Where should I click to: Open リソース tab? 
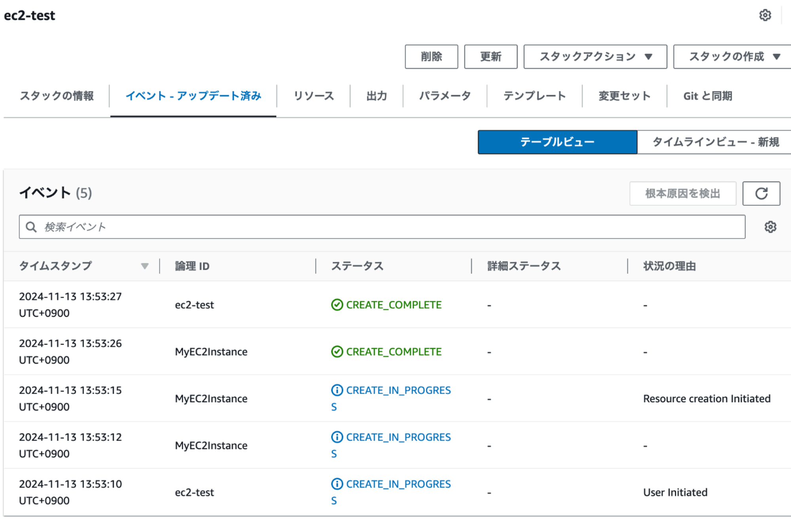314,96
